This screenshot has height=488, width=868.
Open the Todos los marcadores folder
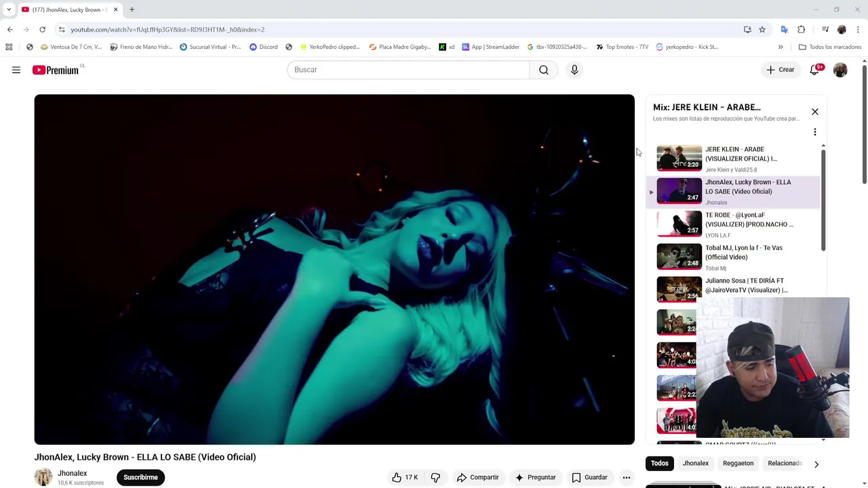pyautogui.click(x=830, y=47)
